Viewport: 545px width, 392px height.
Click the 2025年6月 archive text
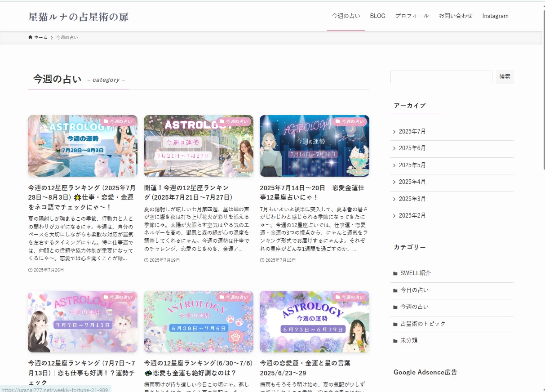coord(412,148)
